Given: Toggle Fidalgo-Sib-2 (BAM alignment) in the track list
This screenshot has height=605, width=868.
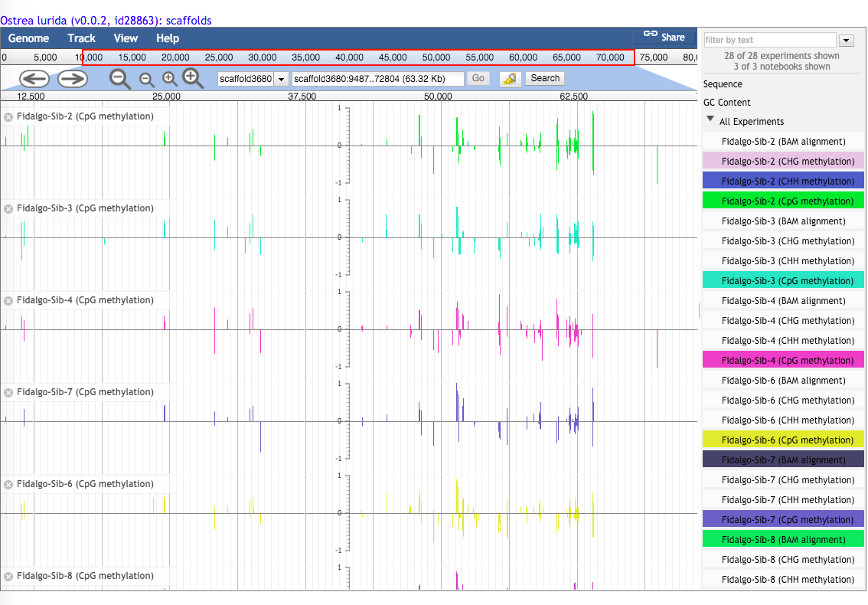Looking at the screenshot, I should (x=783, y=142).
